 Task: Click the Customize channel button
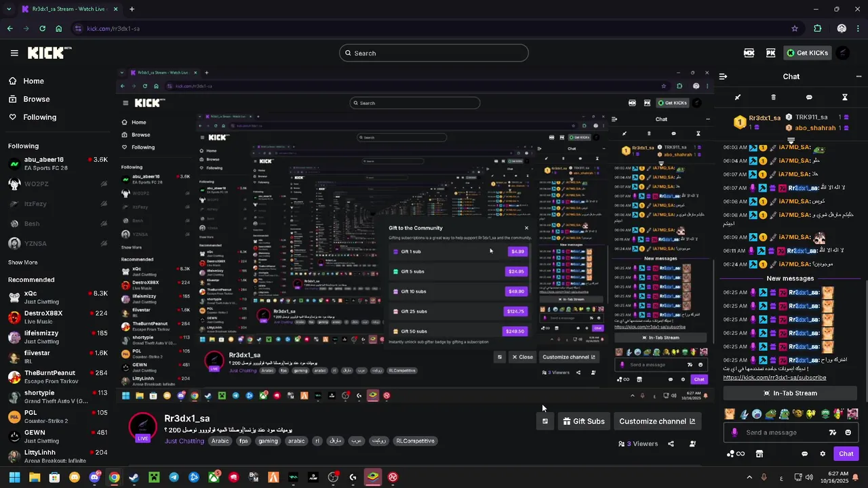(656, 421)
